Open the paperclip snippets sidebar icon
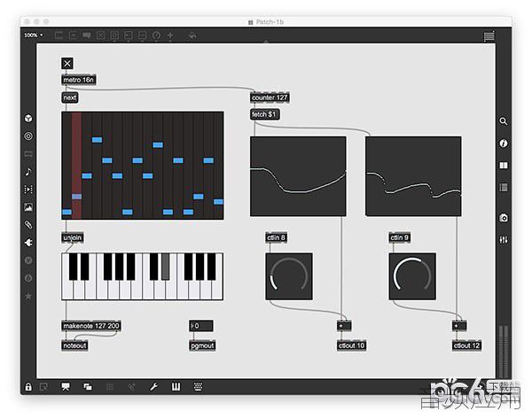 tap(28, 225)
